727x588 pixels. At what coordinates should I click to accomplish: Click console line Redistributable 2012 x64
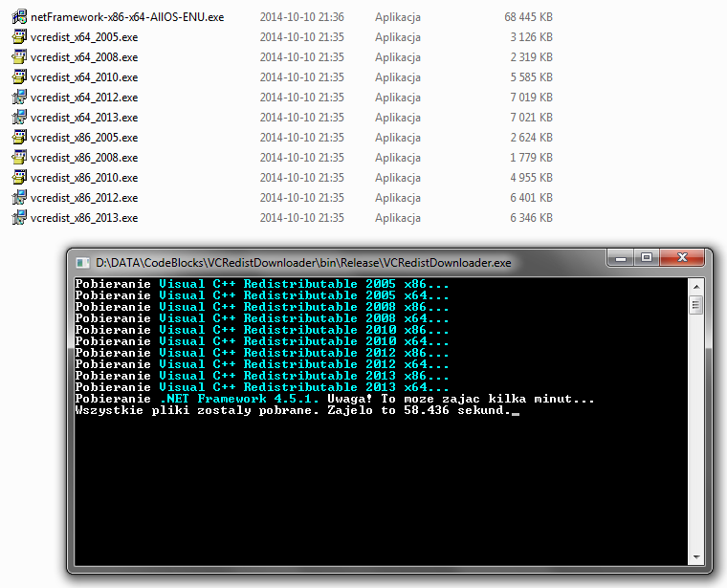click(x=262, y=364)
